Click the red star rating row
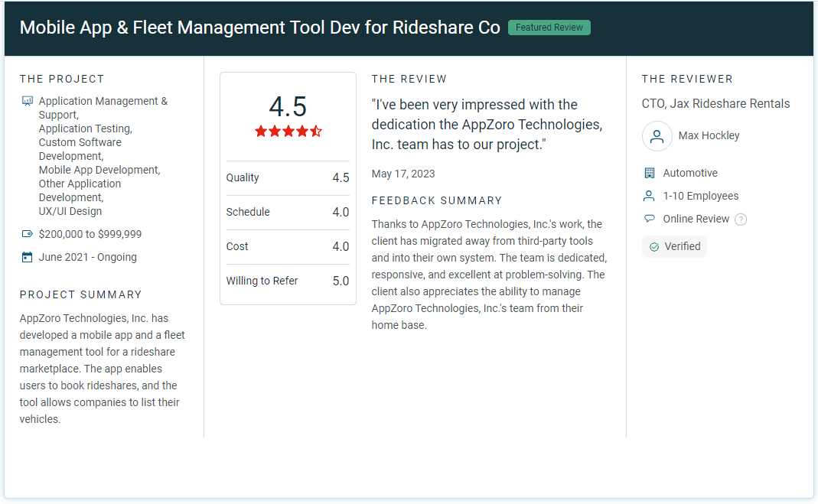The width and height of the screenshot is (818, 504). pyautogui.click(x=288, y=132)
